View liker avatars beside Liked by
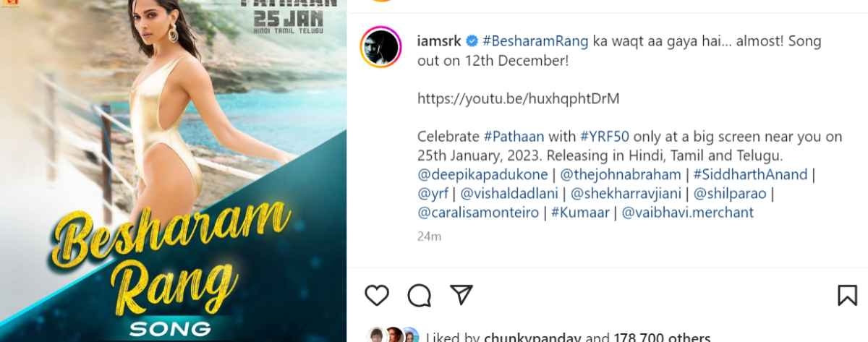Screen dimensions: 868x342 coord(391,335)
